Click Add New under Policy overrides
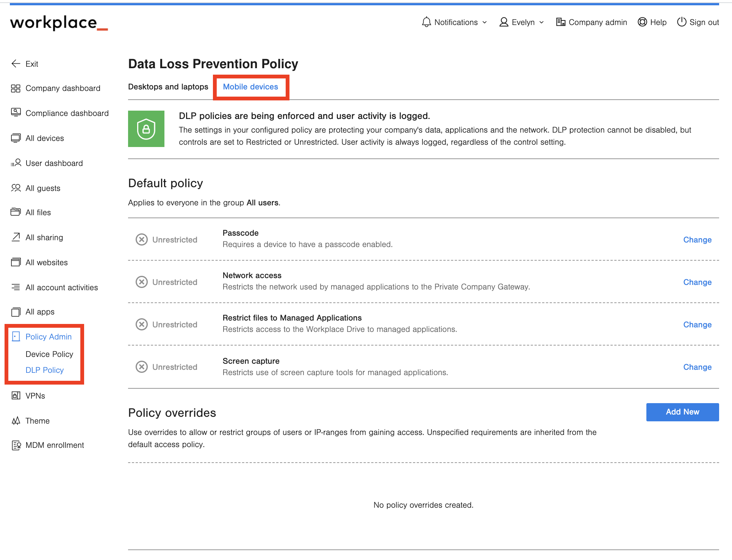The height and width of the screenshot is (560, 732). click(682, 412)
